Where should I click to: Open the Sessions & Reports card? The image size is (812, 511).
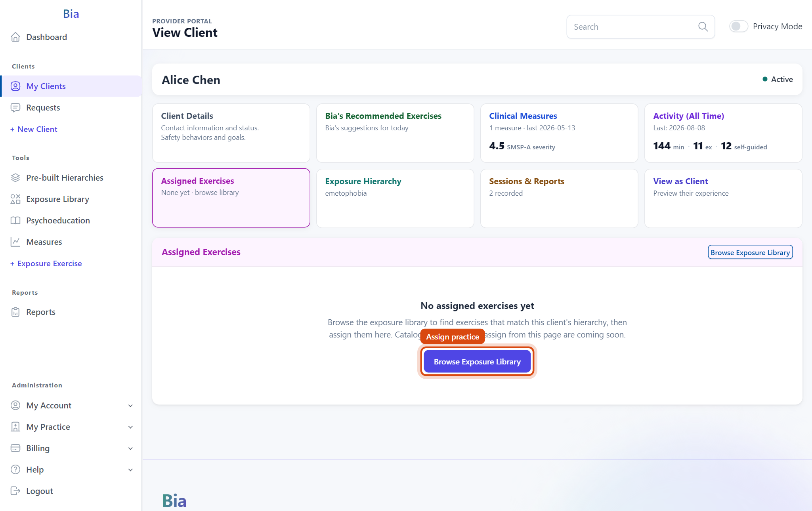tap(559, 198)
